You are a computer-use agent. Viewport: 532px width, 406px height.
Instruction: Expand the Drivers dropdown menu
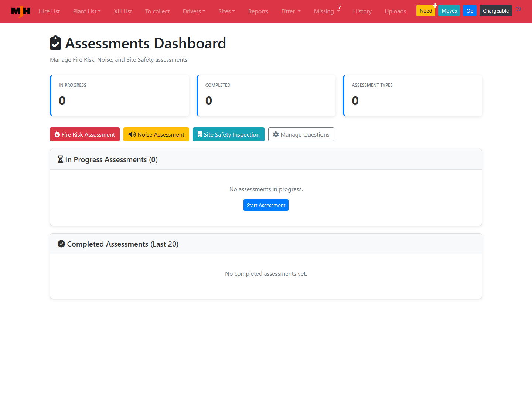click(x=194, y=11)
